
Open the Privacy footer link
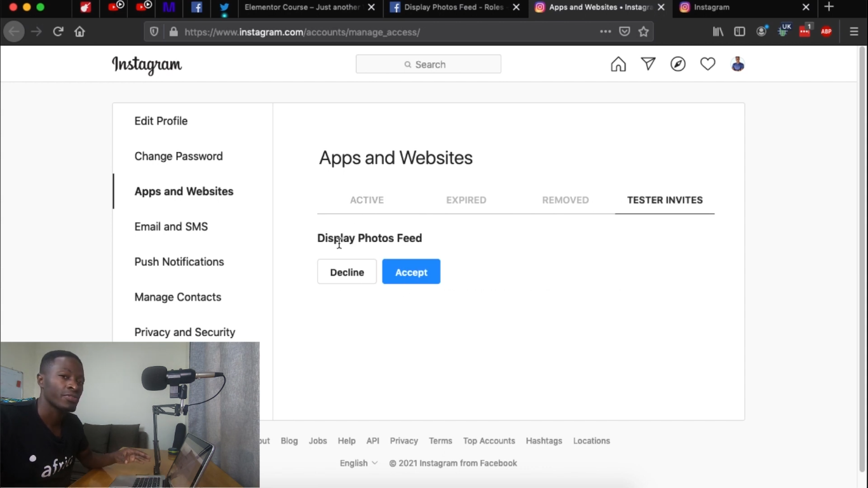[404, 441]
